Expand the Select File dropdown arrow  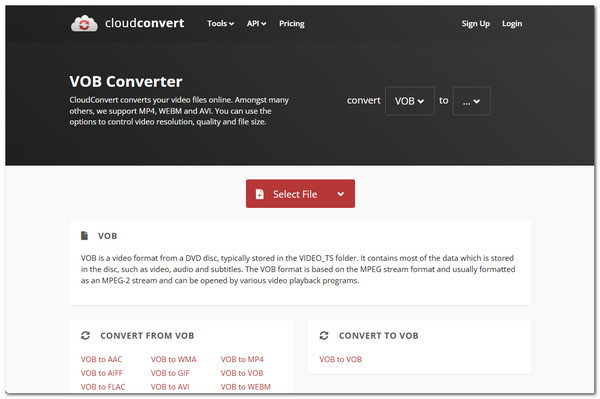click(x=341, y=194)
